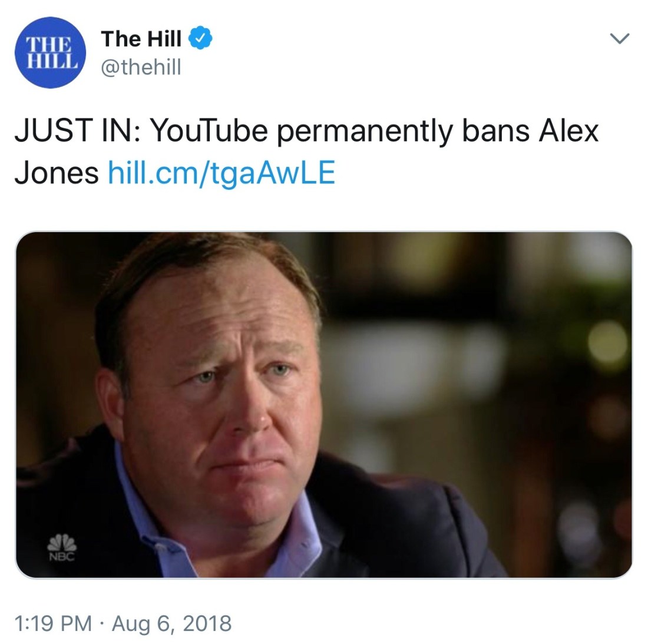Click the Aug 6, 2018 date

pyautogui.click(x=171, y=623)
